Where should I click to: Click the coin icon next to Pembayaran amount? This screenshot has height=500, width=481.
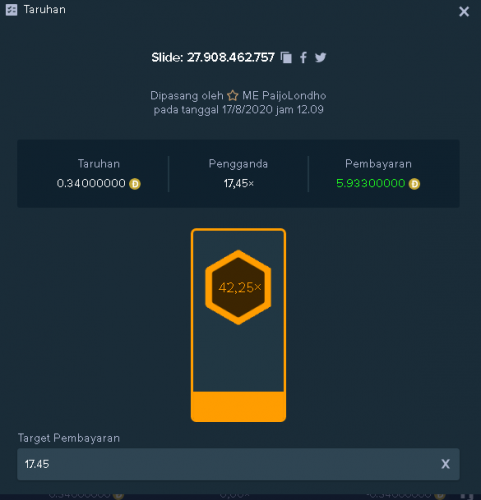pos(414,184)
